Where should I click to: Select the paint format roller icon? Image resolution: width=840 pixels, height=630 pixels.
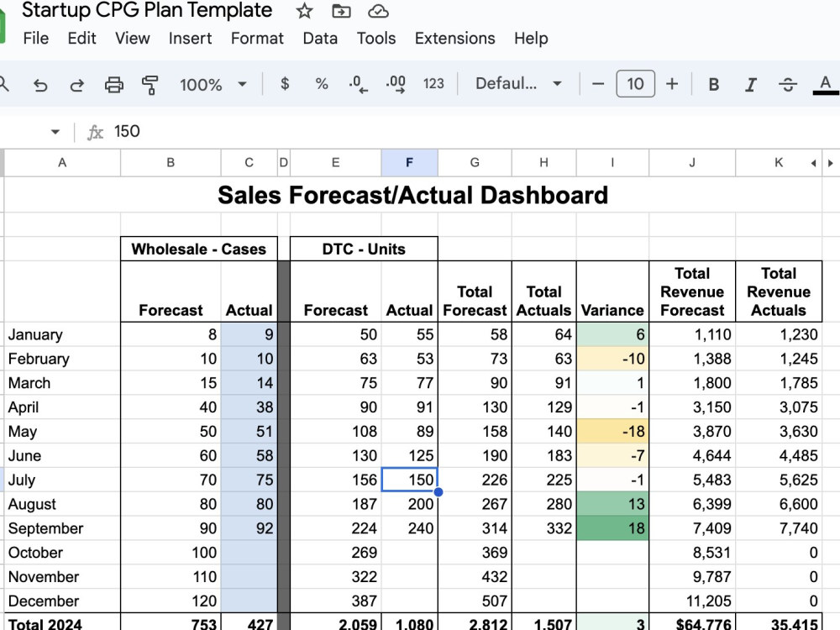(x=150, y=85)
